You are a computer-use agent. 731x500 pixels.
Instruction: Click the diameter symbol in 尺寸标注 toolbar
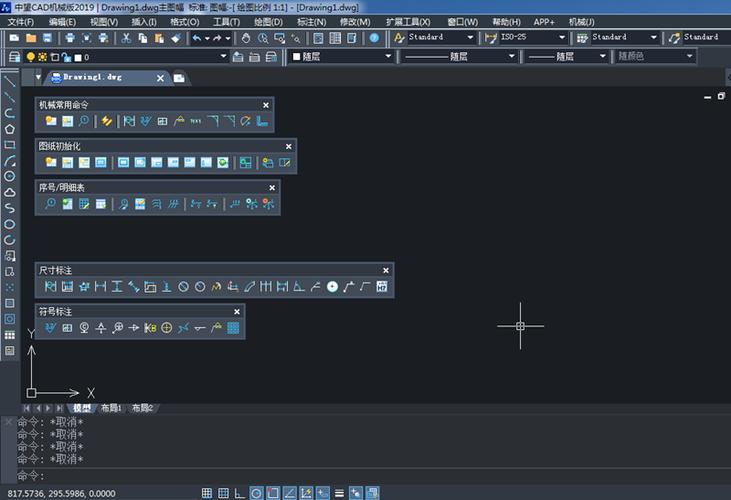(x=183, y=287)
